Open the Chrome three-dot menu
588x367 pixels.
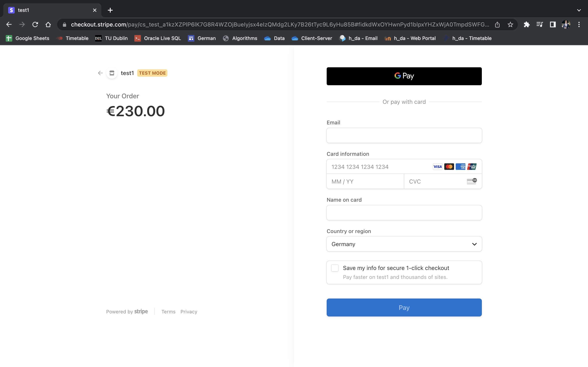point(579,24)
